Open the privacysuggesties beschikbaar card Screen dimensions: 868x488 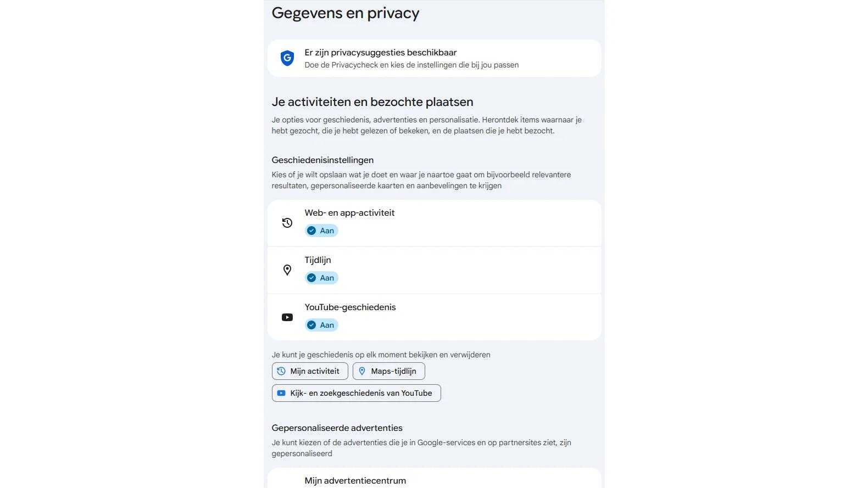click(x=434, y=58)
